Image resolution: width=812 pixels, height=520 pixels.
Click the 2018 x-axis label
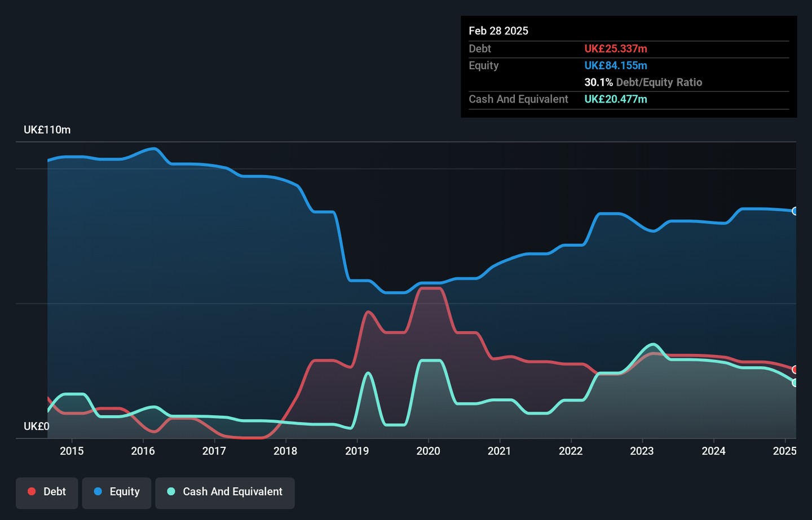pyautogui.click(x=285, y=451)
